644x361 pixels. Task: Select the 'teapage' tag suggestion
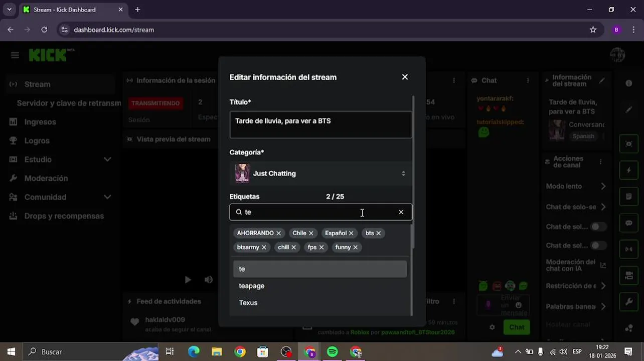(320, 286)
